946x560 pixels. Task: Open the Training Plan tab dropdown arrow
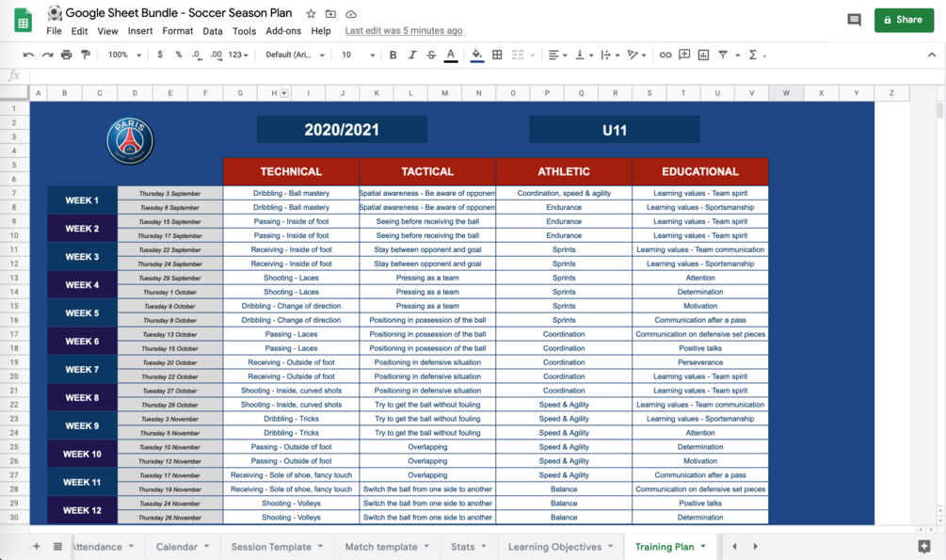tap(703, 546)
